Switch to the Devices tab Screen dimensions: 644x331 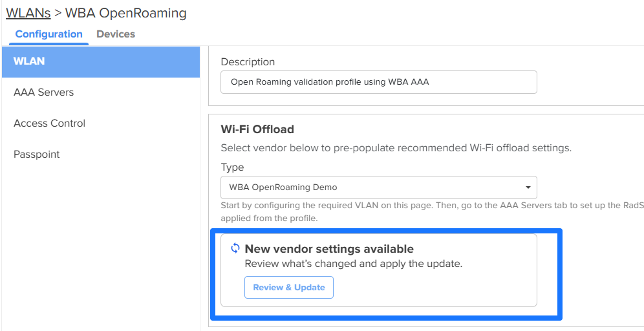(x=116, y=34)
